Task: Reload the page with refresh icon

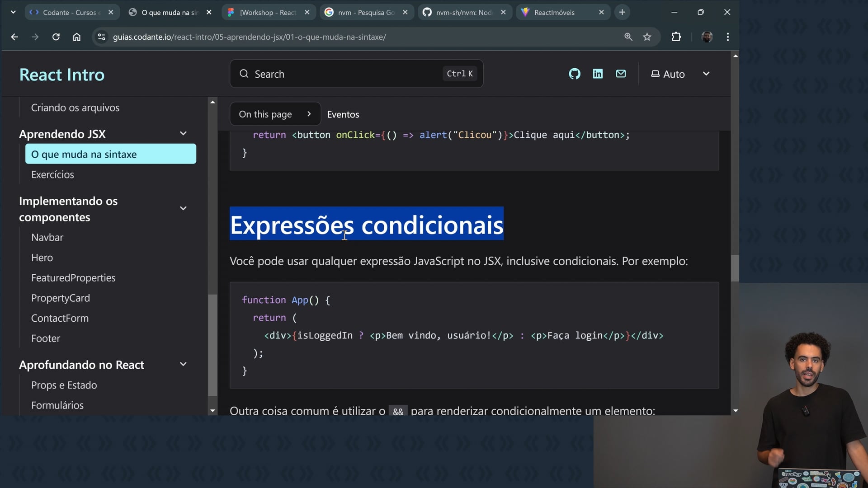Action: tap(56, 37)
